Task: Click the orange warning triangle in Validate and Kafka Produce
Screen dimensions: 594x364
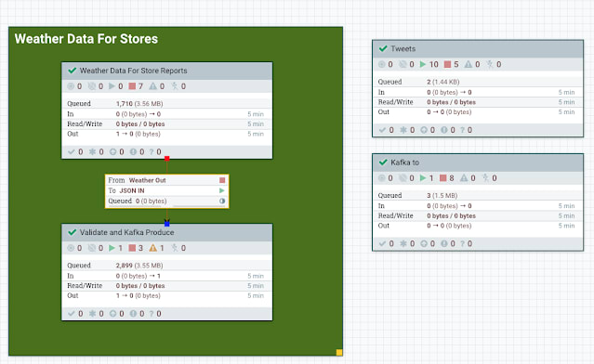Action: (152, 248)
